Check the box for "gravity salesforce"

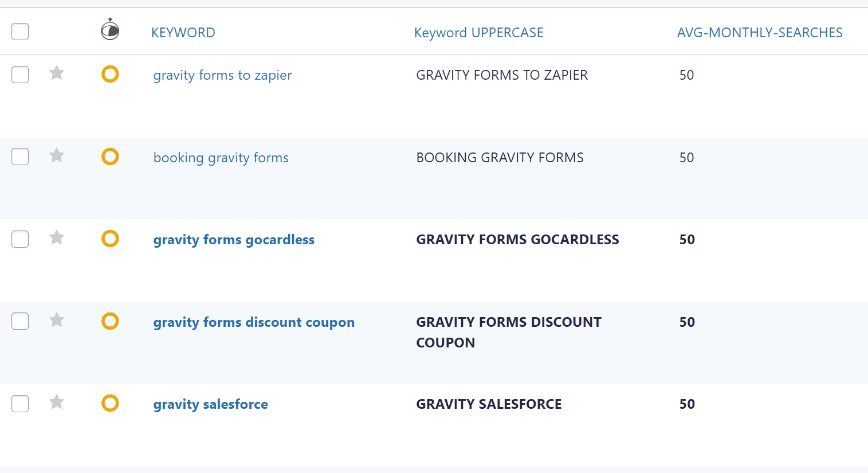pyautogui.click(x=20, y=402)
